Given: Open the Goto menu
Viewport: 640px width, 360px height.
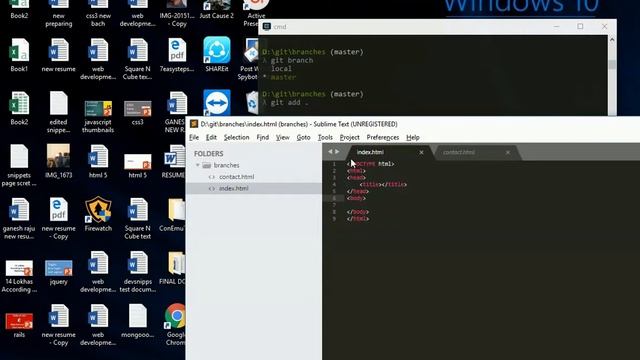Looking at the screenshot, I should click(303, 138).
